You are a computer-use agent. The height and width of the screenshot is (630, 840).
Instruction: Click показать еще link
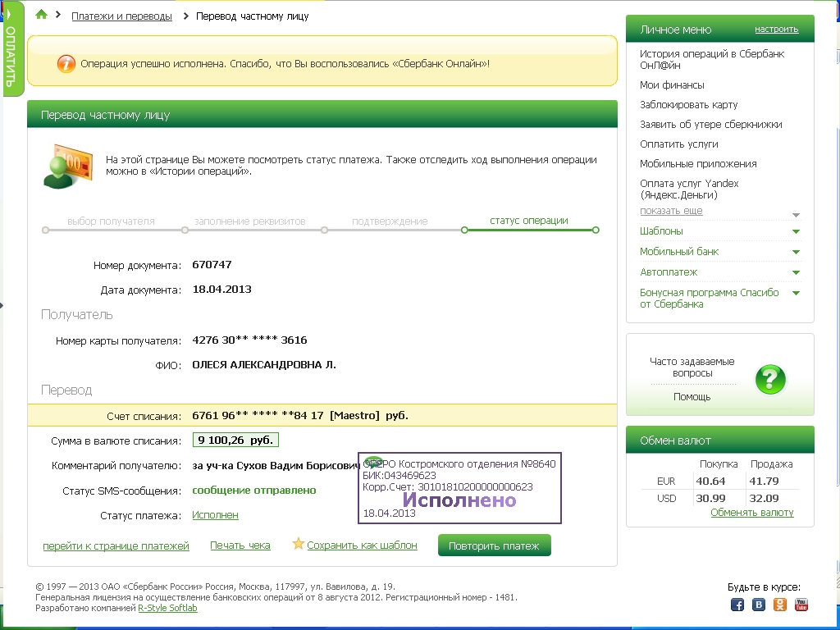671,211
